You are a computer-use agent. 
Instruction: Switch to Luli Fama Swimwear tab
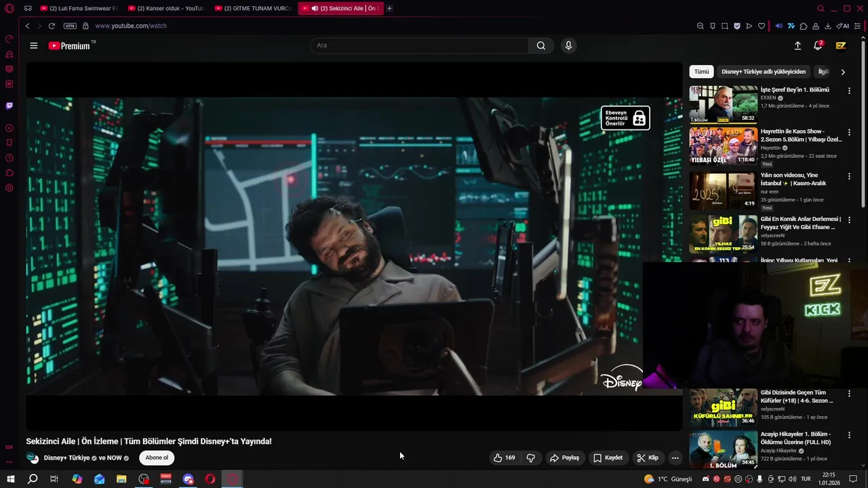(79, 8)
